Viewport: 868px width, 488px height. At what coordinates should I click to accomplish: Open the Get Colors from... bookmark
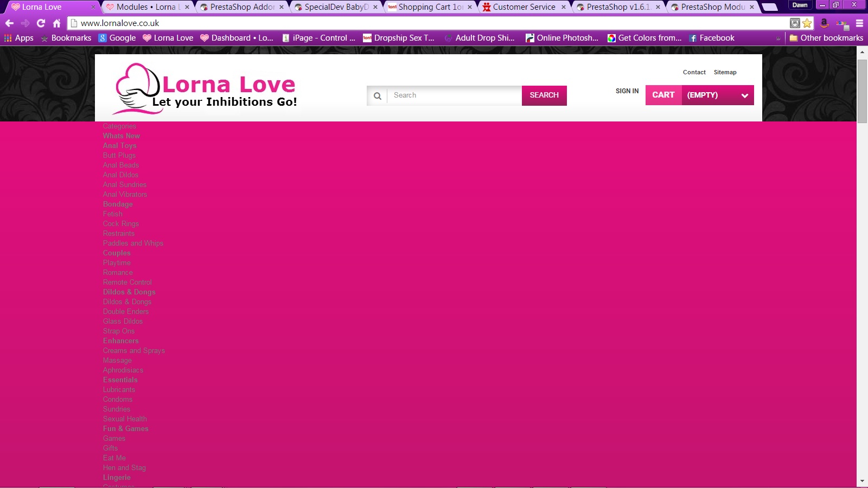644,38
